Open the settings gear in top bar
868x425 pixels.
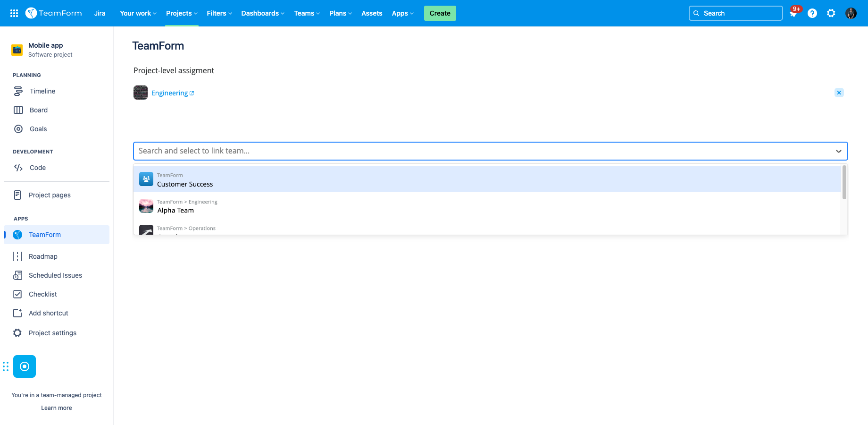pos(831,13)
